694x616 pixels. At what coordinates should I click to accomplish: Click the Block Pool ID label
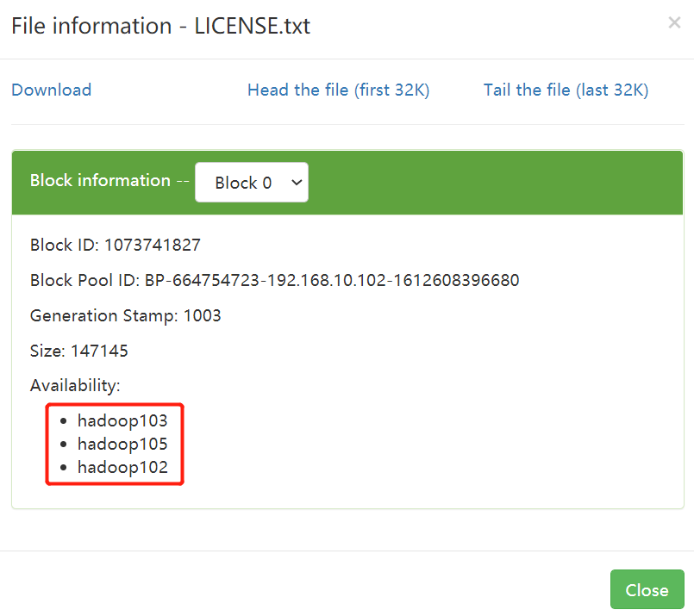click(x=84, y=280)
